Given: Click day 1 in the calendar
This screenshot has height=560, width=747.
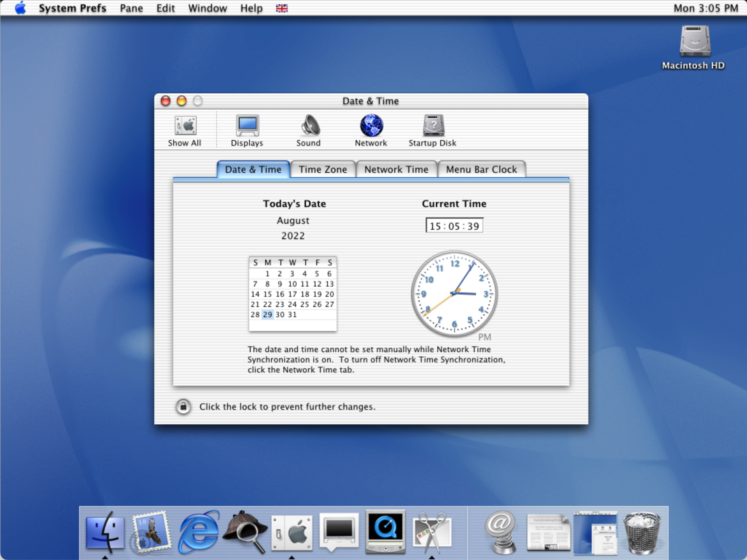Looking at the screenshot, I should pyautogui.click(x=268, y=274).
